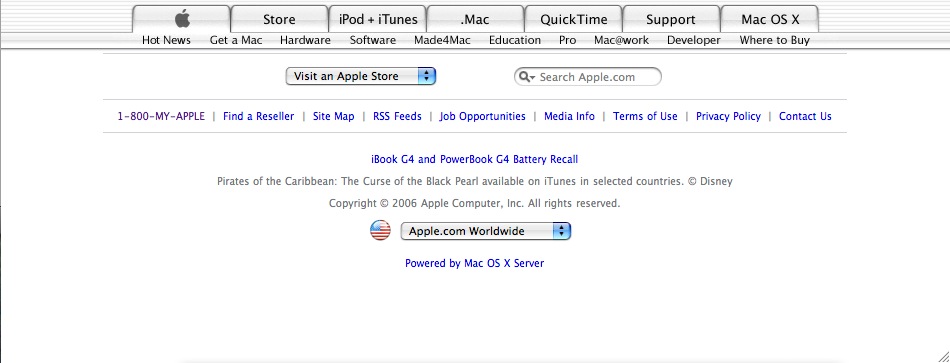
Task: Open the Apple logo home tab
Action: [x=181, y=19]
